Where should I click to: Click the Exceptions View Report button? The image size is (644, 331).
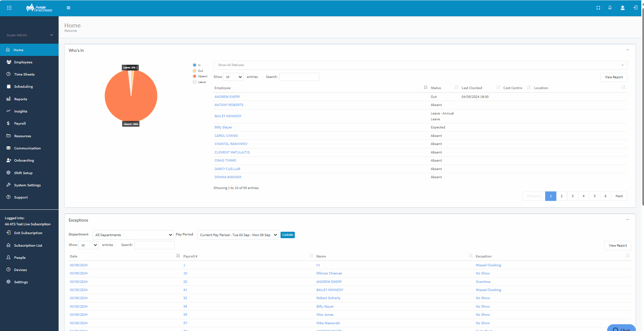pyautogui.click(x=618, y=245)
